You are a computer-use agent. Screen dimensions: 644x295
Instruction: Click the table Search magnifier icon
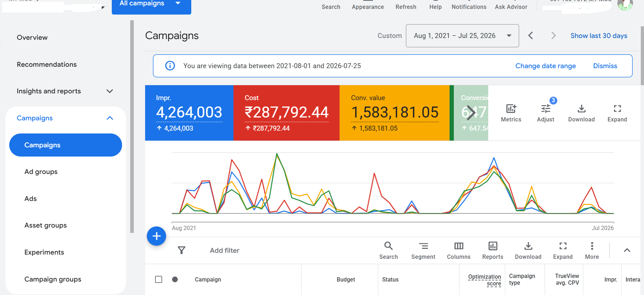click(x=389, y=246)
